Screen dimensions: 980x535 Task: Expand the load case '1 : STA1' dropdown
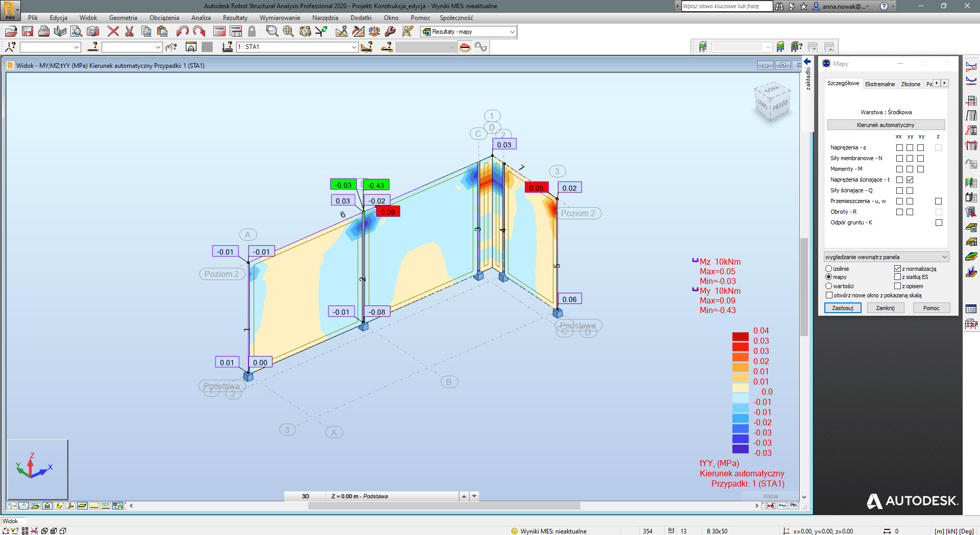pos(354,47)
